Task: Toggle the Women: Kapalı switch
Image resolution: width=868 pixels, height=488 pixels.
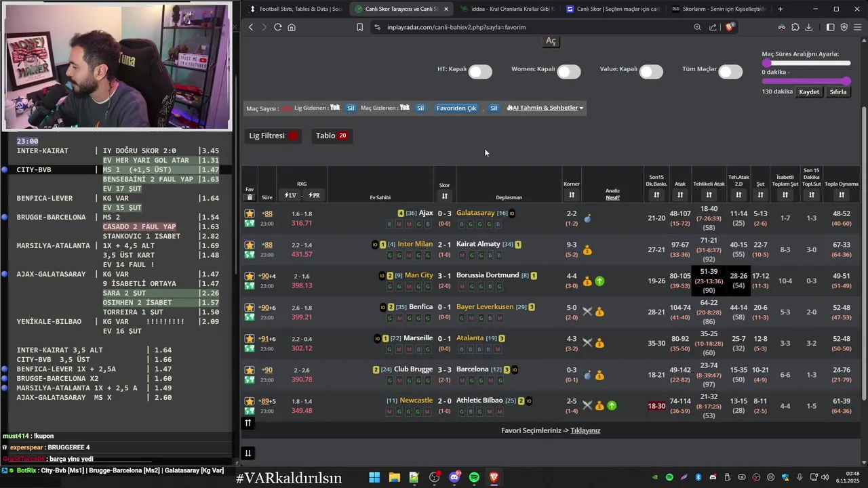Action: (x=569, y=72)
